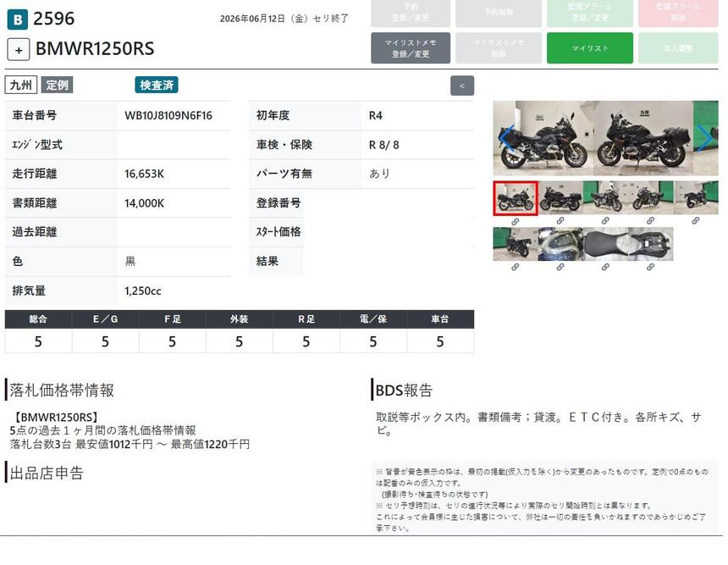
Task: Select the rear-left view motorcycle thumbnail
Action: (696, 198)
